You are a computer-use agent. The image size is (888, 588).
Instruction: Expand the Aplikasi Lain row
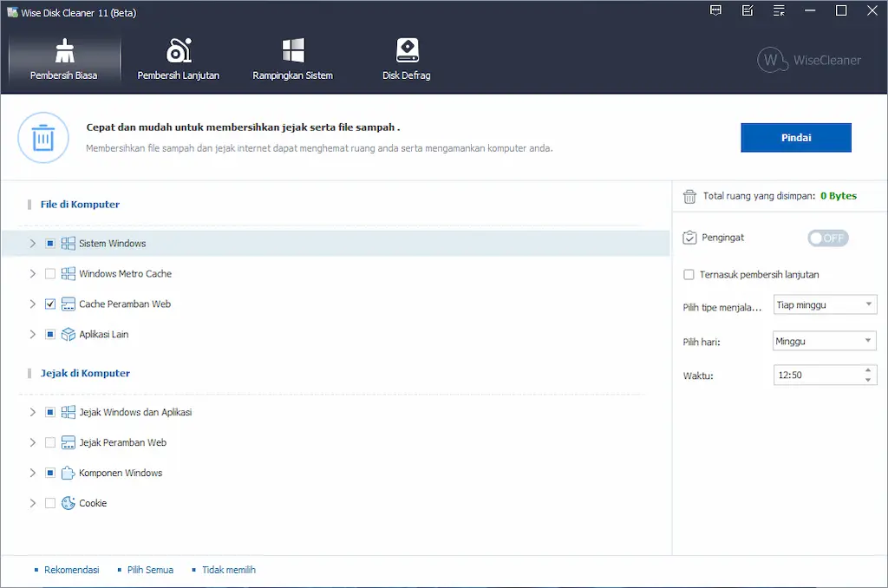[33, 334]
